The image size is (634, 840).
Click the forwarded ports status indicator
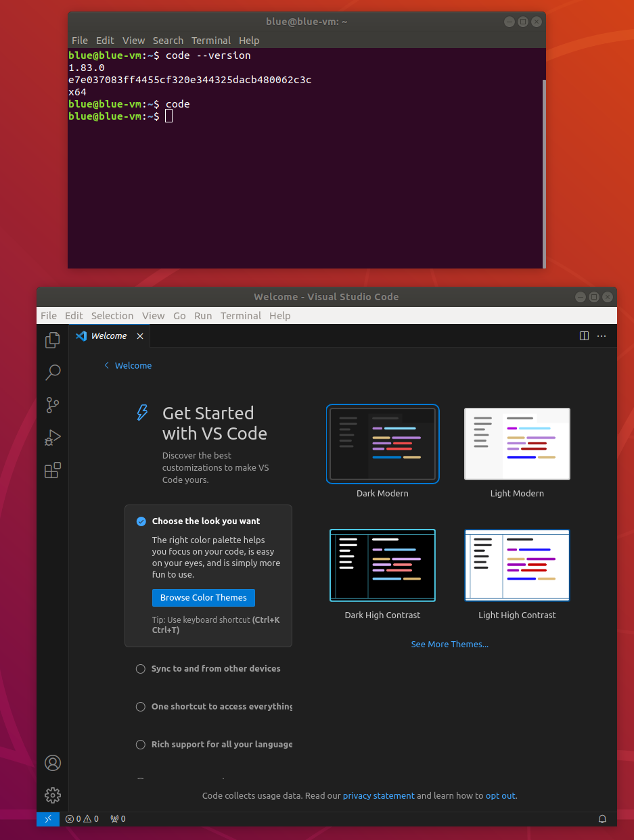pos(118,819)
